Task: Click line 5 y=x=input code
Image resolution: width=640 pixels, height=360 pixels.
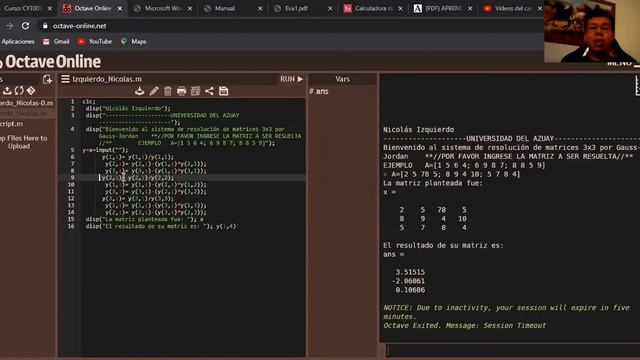Action: pyautogui.click(x=105, y=150)
